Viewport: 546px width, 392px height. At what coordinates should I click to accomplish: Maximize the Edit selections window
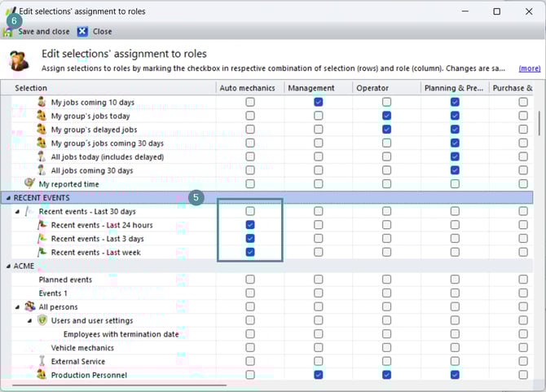(x=497, y=11)
